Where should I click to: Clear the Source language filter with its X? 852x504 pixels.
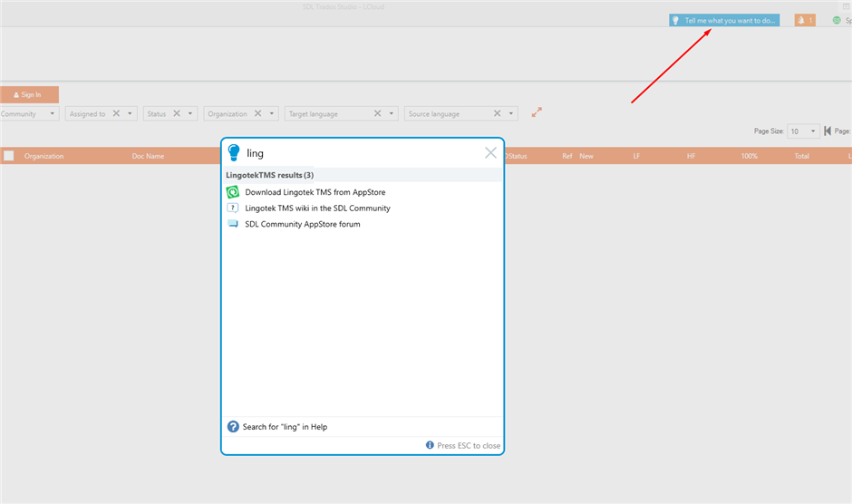[x=497, y=113]
